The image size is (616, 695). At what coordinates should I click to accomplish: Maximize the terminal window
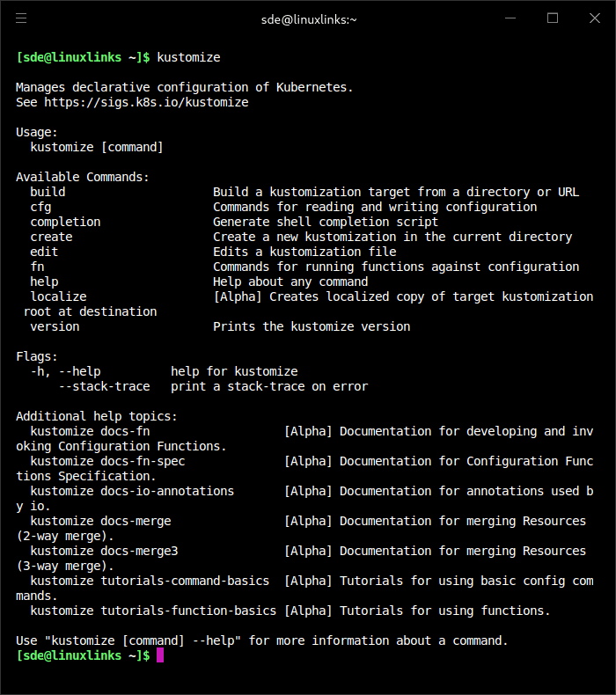pyautogui.click(x=553, y=18)
